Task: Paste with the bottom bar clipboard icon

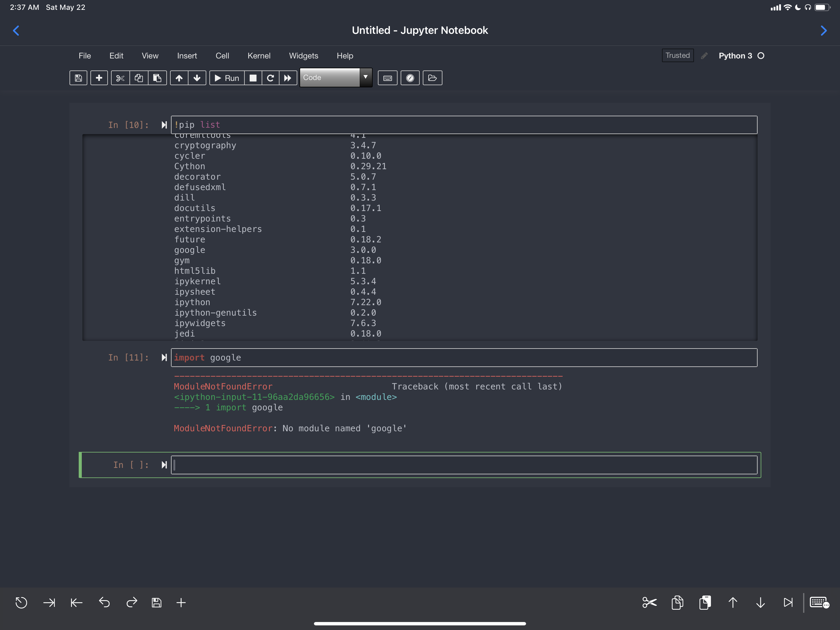Action: pyautogui.click(x=705, y=603)
